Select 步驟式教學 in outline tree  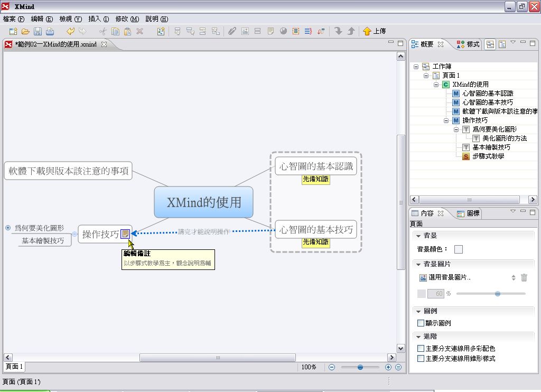[x=488, y=156]
